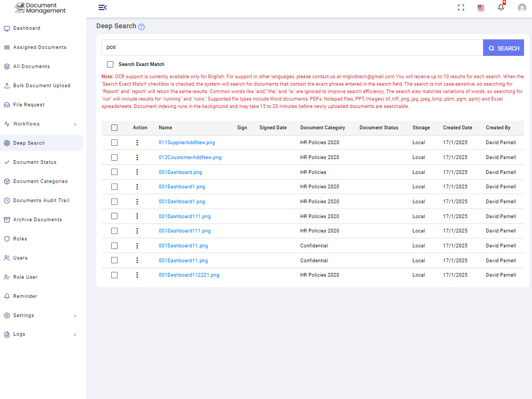Toggle the select-all checkbox in table header
The height and width of the screenshot is (399, 532).
coord(114,128)
